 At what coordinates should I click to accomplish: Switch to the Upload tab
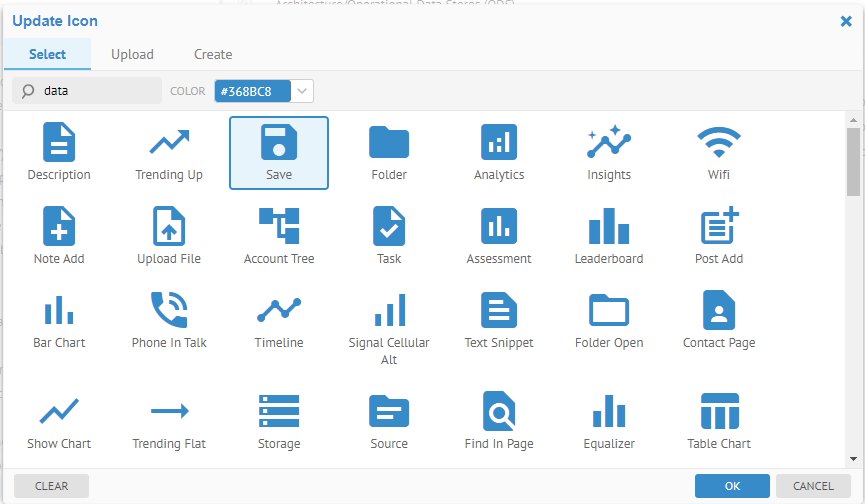pos(132,55)
